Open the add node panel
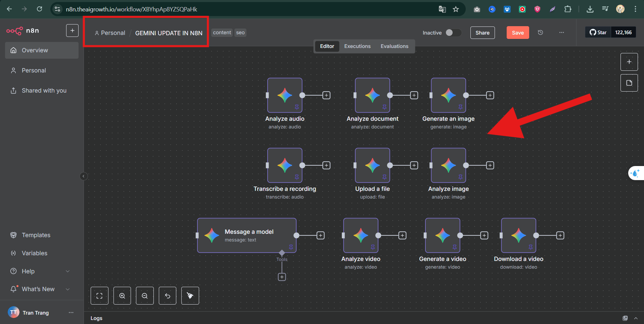 629,62
